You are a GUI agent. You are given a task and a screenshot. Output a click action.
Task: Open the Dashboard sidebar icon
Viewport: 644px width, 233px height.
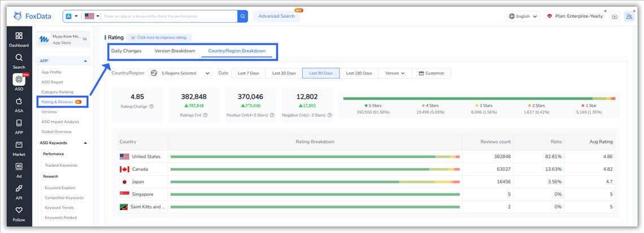coord(19,36)
